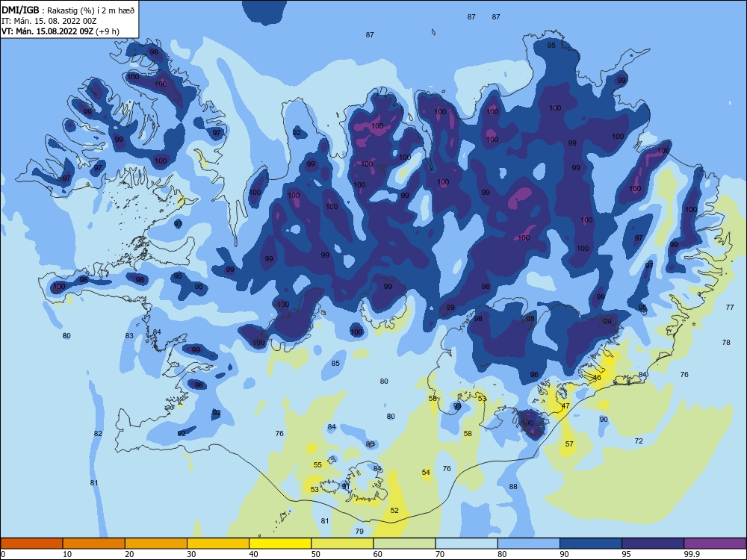This screenshot has height=560, width=747.
Task: Click the humidity value '46' on the map
Action: pyautogui.click(x=597, y=378)
